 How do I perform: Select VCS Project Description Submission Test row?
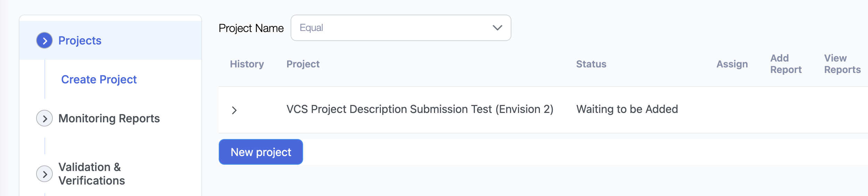pyautogui.click(x=419, y=109)
